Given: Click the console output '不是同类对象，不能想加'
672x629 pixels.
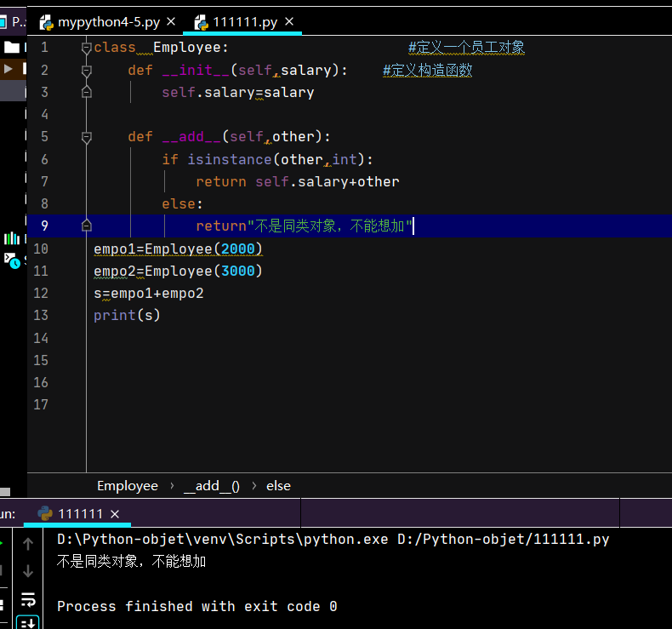Looking at the screenshot, I should pyautogui.click(x=131, y=562).
